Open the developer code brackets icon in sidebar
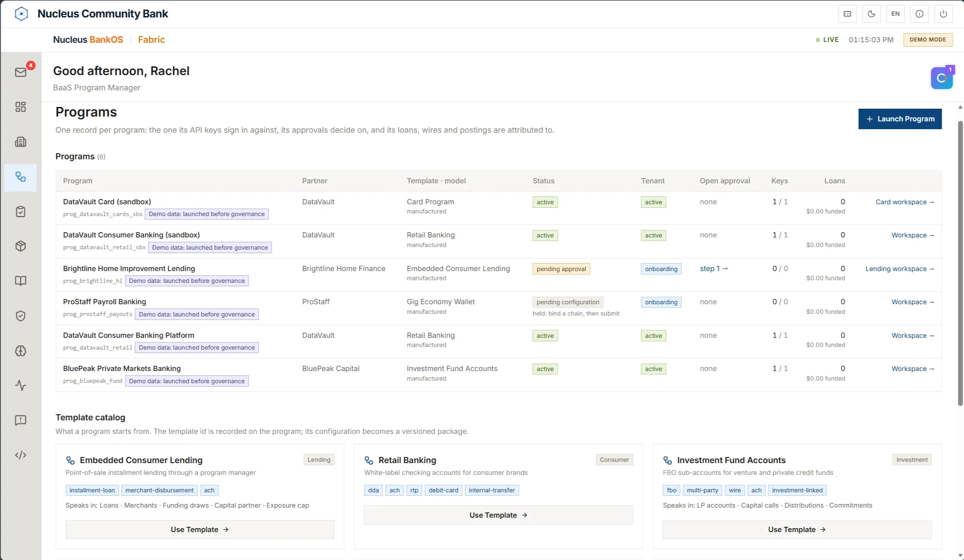The height and width of the screenshot is (560, 964). 21,455
